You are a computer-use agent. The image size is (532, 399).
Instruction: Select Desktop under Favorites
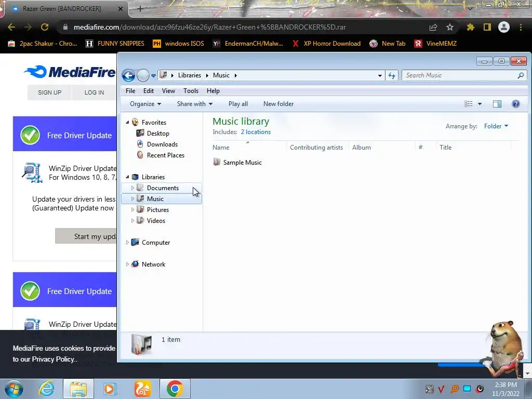(158, 134)
